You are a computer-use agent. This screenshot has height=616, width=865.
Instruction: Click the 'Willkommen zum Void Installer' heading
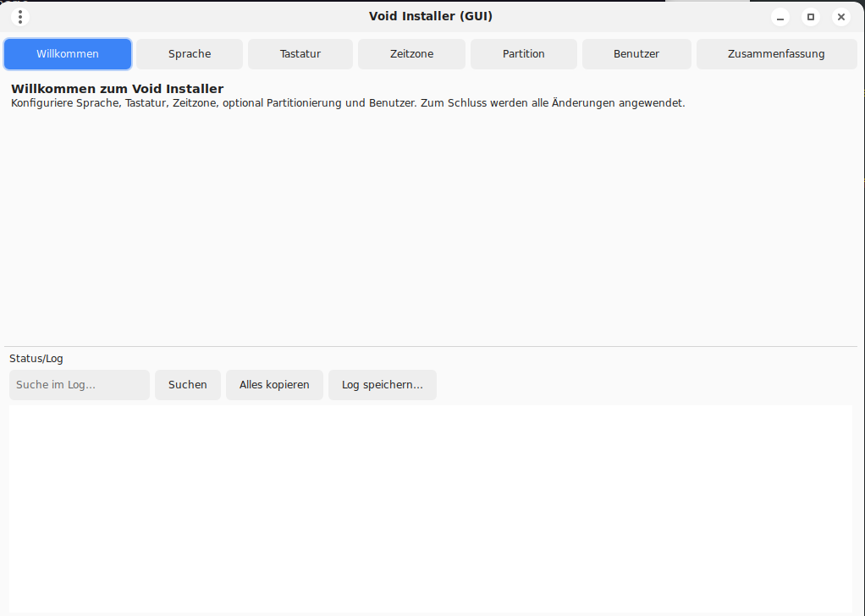point(117,89)
